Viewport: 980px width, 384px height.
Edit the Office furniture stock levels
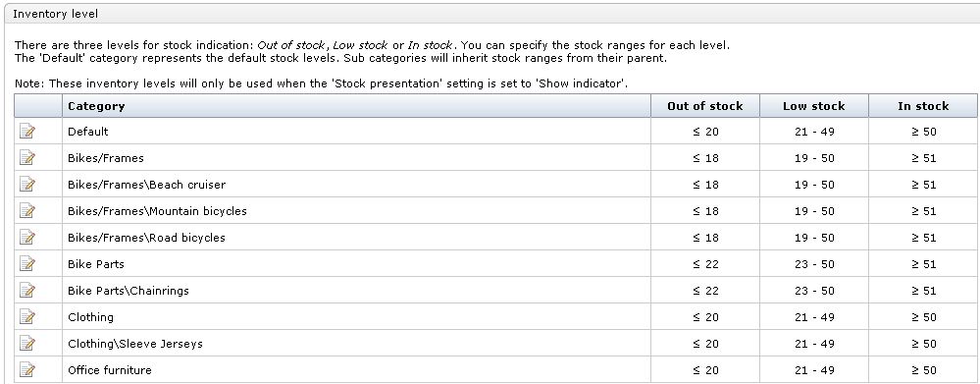click(x=27, y=369)
